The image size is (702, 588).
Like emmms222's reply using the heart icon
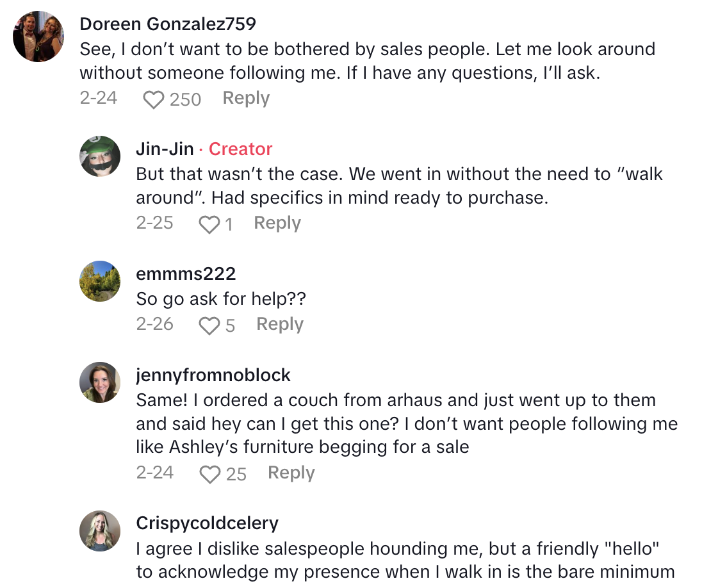[209, 326]
